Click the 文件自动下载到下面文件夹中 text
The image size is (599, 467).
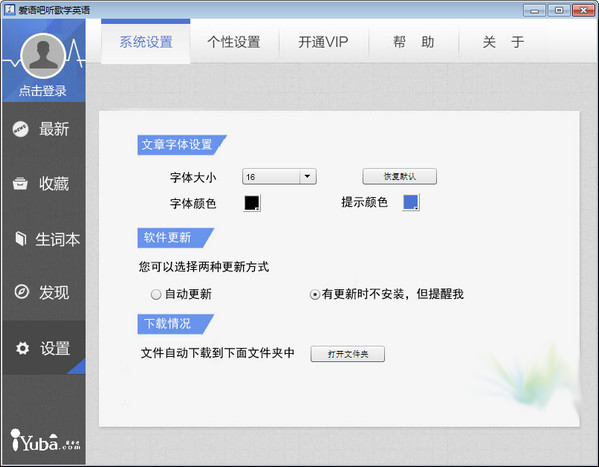pyautogui.click(x=218, y=353)
